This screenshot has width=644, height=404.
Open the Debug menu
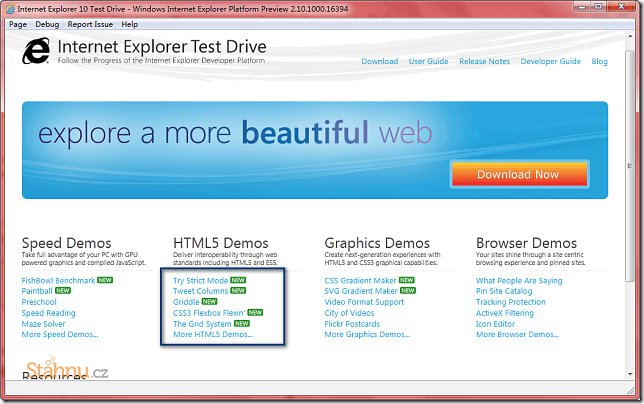[x=47, y=24]
